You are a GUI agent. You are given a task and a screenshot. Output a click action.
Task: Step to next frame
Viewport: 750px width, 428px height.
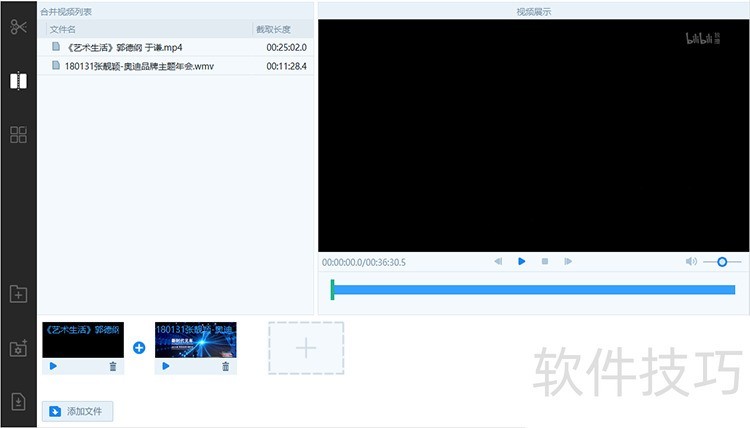568,262
